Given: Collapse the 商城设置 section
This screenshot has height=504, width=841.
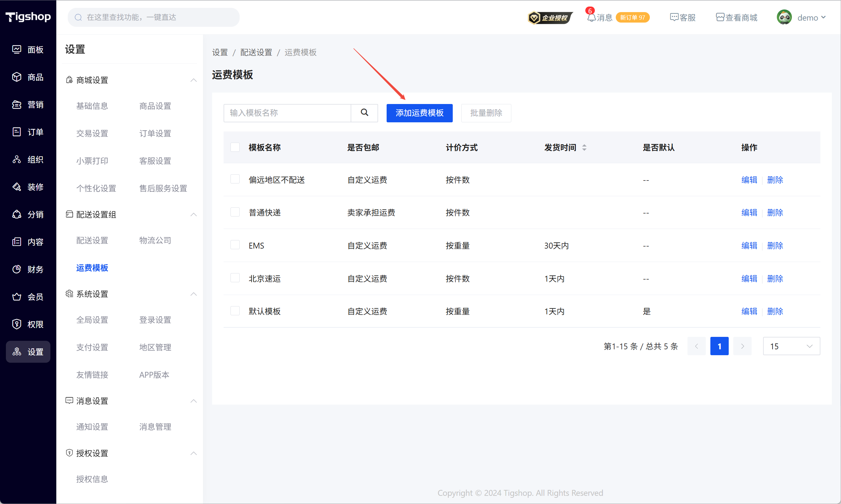Looking at the screenshot, I should (x=193, y=80).
